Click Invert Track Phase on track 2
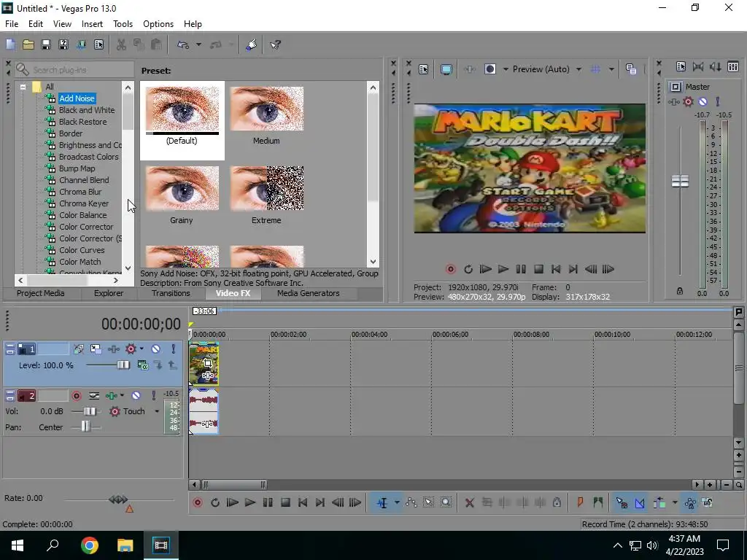The width and height of the screenshot is (747, 560). (94, 396)
